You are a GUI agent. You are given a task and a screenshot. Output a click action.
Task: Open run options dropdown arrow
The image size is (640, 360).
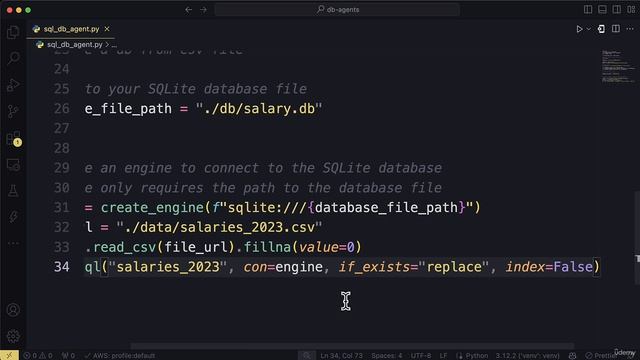(589, 29)
